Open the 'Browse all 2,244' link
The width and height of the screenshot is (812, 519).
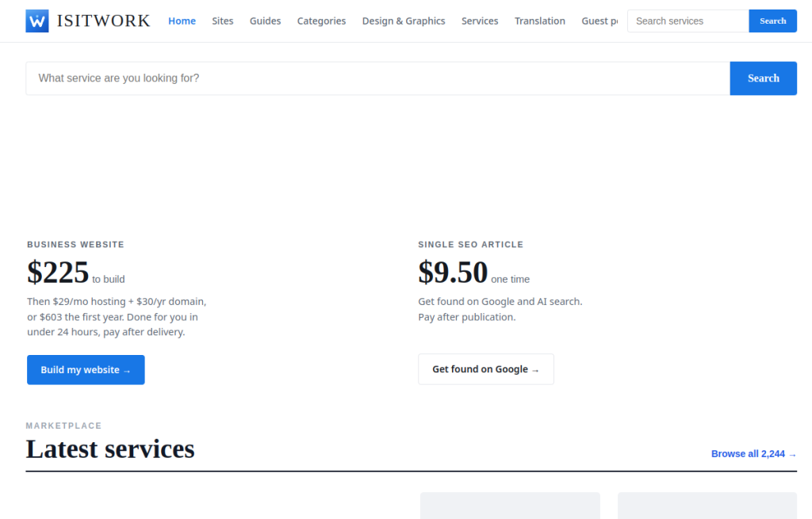point(753,454)
